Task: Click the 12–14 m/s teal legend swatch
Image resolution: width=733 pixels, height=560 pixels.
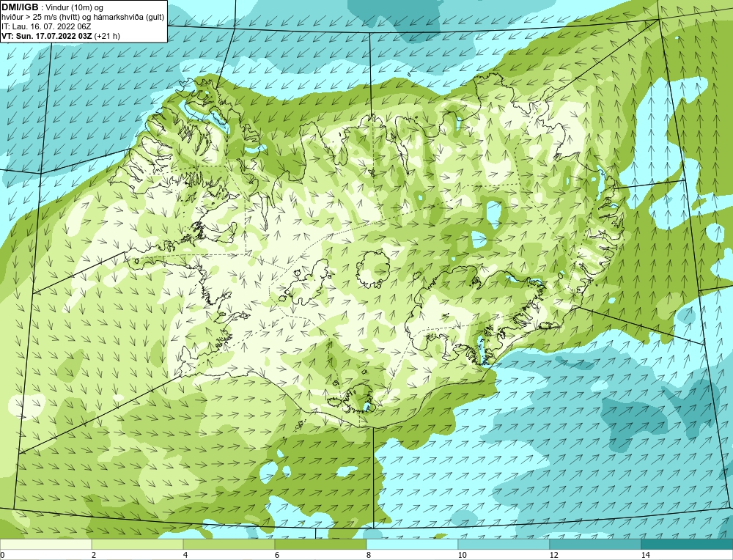Action: [x=595, y=545]
